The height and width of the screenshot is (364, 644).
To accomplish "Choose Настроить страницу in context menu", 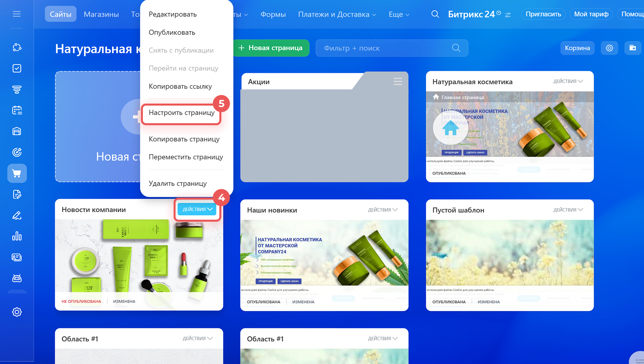I will [x=181, y=113].
